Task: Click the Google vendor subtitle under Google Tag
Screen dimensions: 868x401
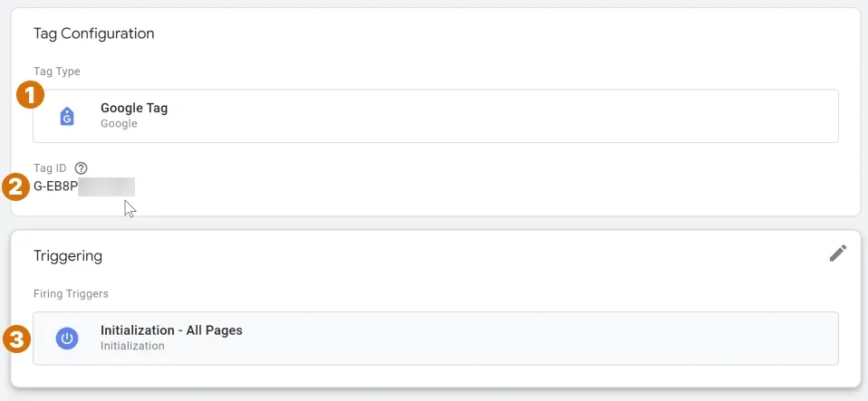Action: 119,123
